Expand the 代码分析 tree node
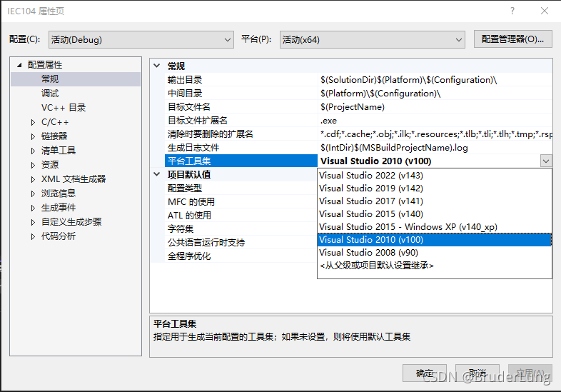This screenshot has height=392, width=561. (33, 236)
